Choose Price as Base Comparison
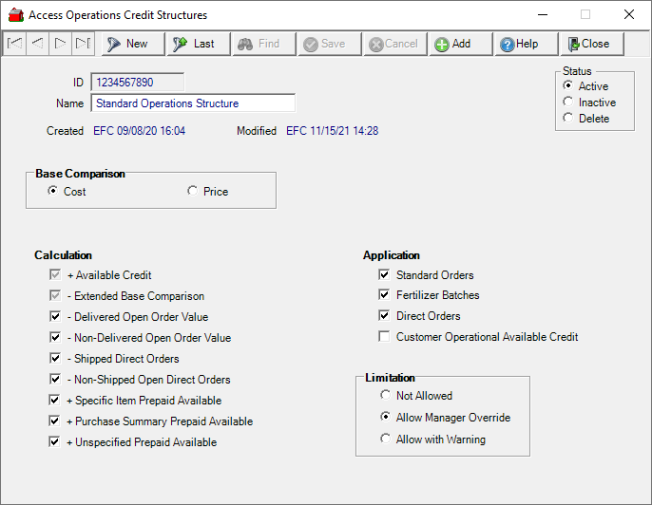This screenshot has width=652, height=505. [192, 191]
